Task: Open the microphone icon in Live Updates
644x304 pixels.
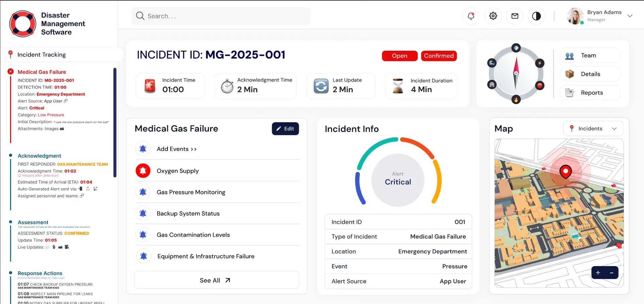Action: [54, 247]
